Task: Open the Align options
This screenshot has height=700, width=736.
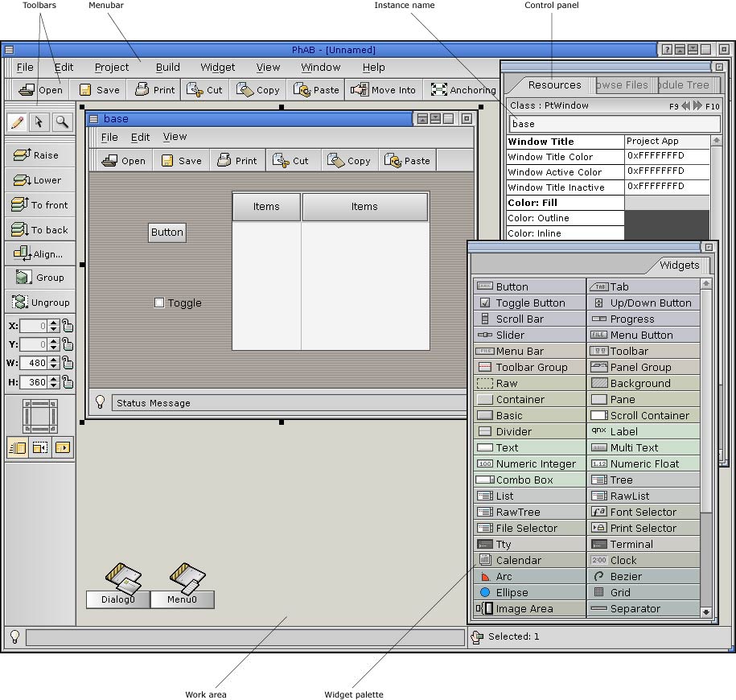Action: tap(39, 254)
